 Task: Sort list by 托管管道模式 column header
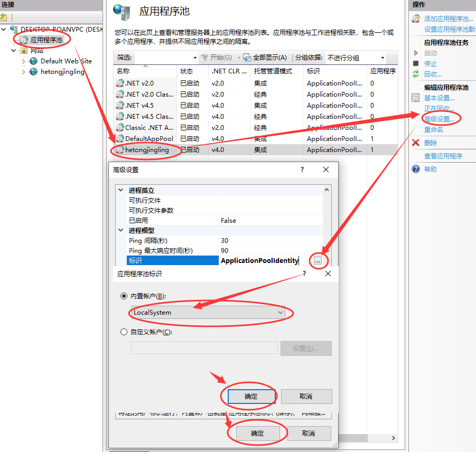pos(277,71)
